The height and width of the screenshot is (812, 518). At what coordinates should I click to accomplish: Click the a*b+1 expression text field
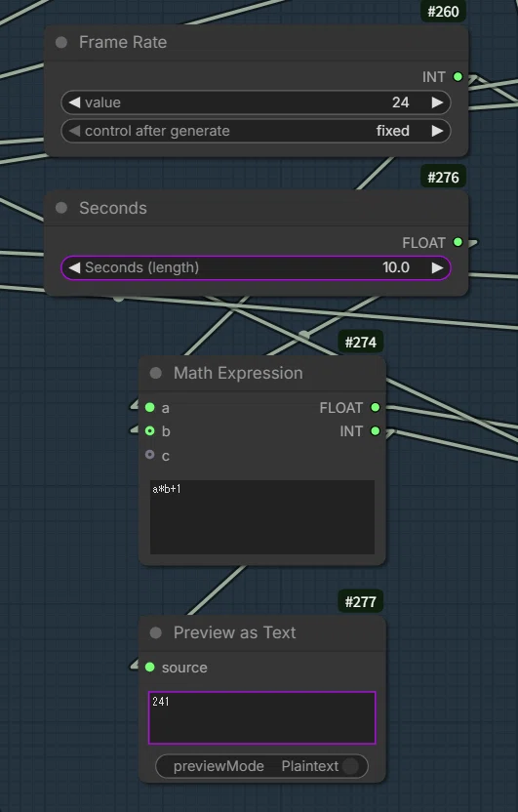(262, 517)
